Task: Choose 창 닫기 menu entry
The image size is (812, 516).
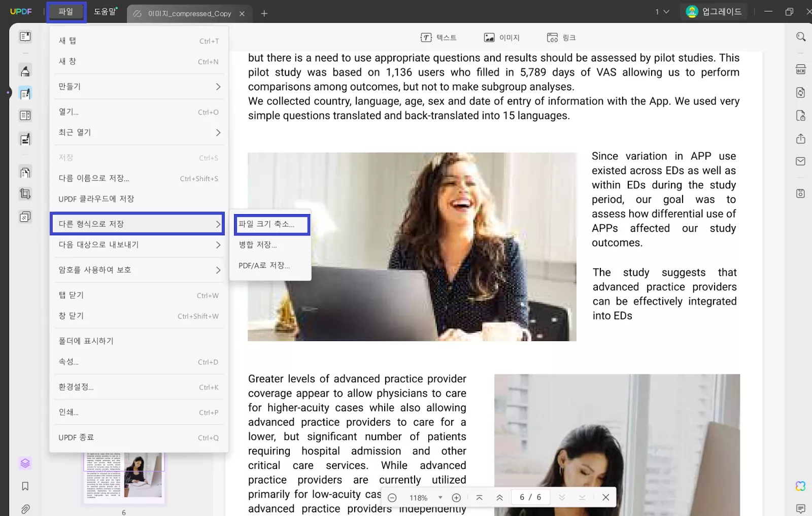Action: 139,316
